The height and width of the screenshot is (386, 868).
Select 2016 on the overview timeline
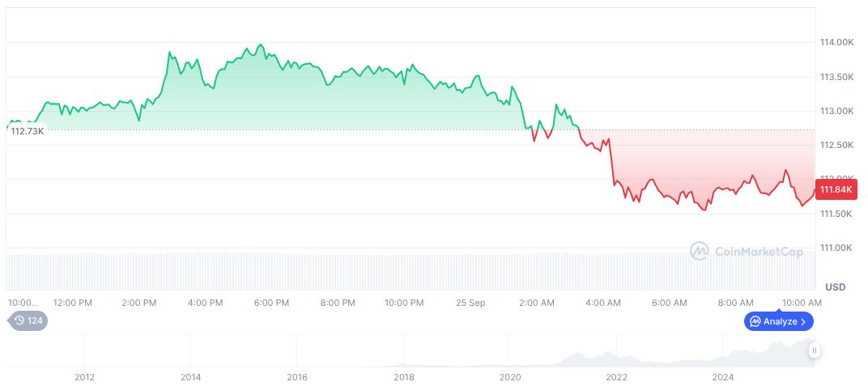(297, 377)
